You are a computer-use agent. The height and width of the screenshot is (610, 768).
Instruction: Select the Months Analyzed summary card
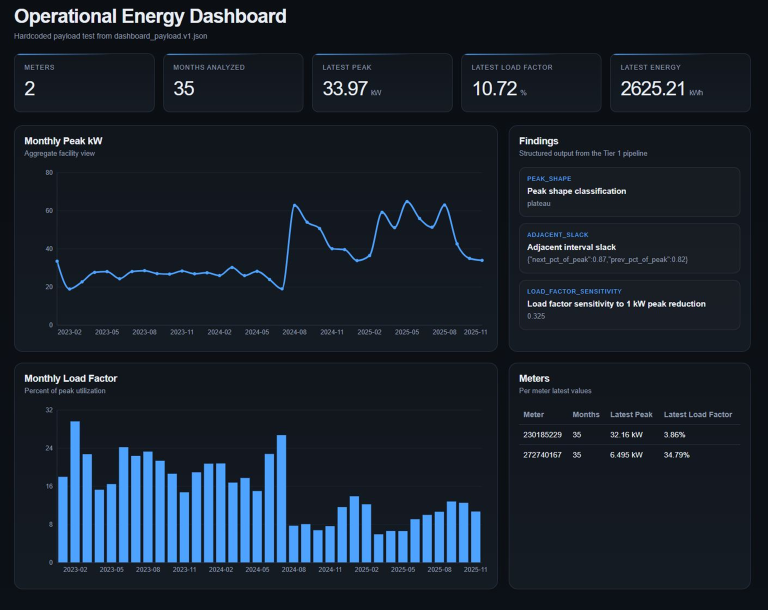tap(233, 82)
